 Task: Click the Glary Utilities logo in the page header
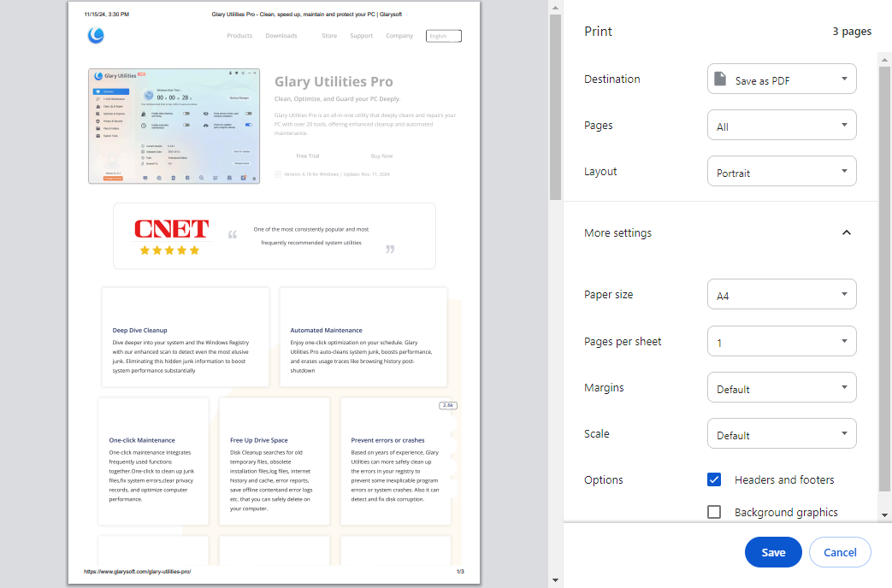click(x=96, y=35)
